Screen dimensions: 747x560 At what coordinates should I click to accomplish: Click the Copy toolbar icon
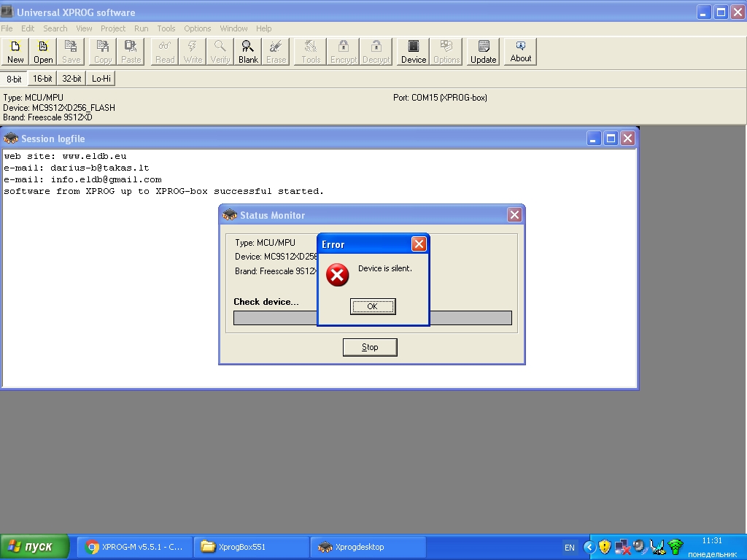click(x=102, y=52)
